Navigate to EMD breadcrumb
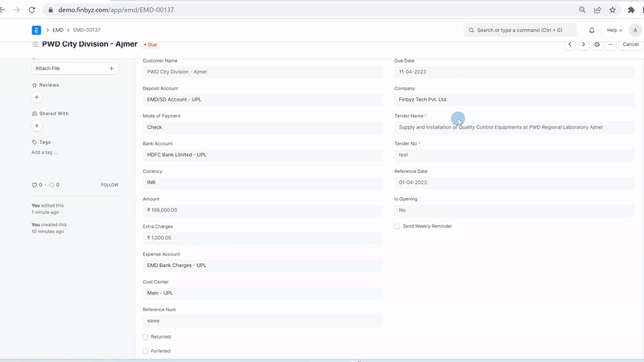Screen dimensions: 644x362 (58, 30)
